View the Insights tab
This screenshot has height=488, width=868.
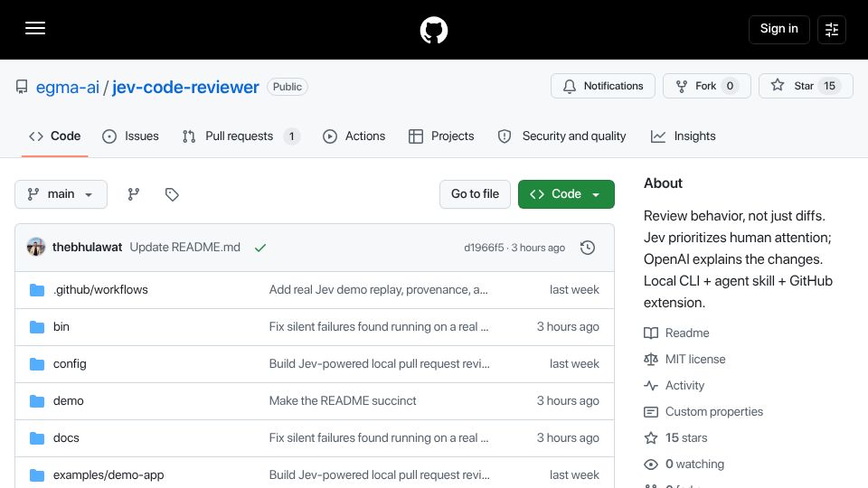pos(684,136)
